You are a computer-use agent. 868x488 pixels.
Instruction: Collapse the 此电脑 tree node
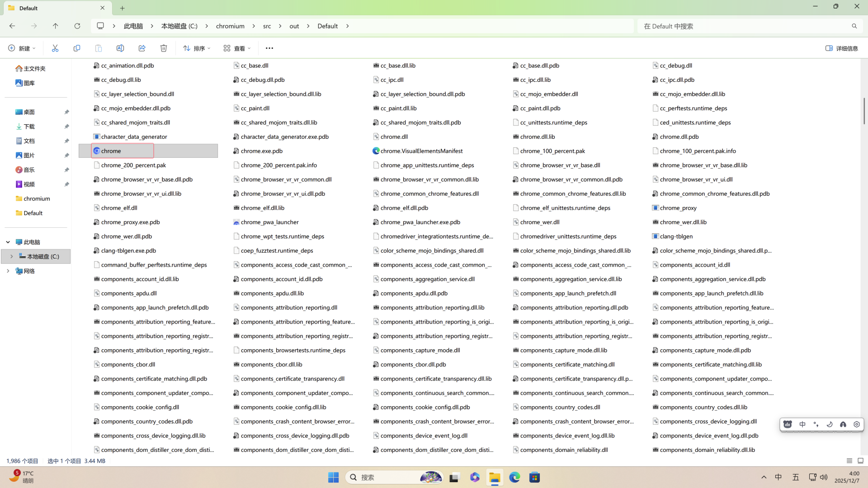pos(8,242)
